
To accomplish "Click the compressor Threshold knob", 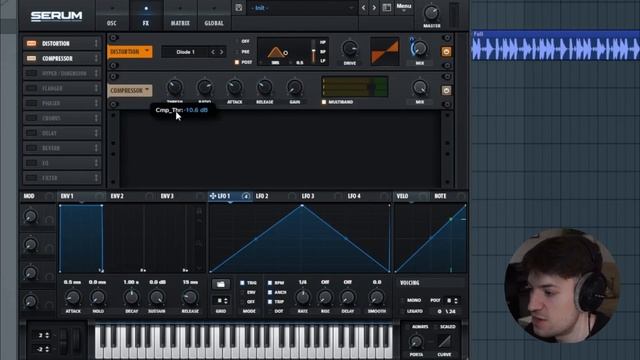I will click(175, 87).
